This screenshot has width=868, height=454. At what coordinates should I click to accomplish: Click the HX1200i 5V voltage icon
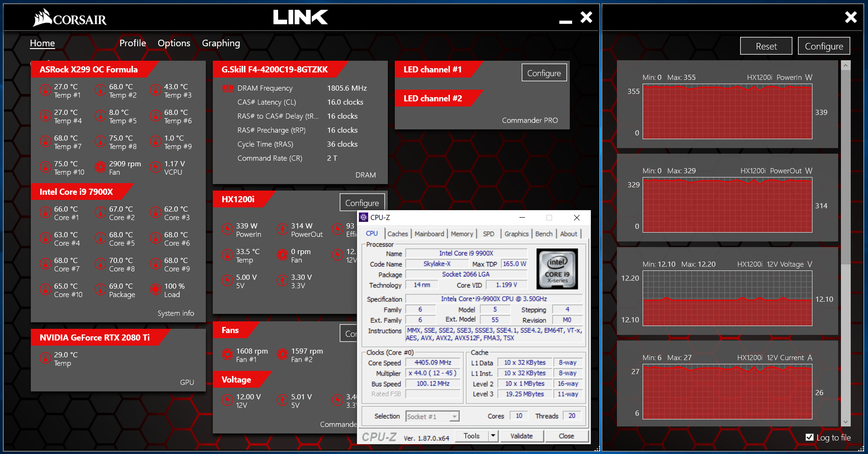227,280
